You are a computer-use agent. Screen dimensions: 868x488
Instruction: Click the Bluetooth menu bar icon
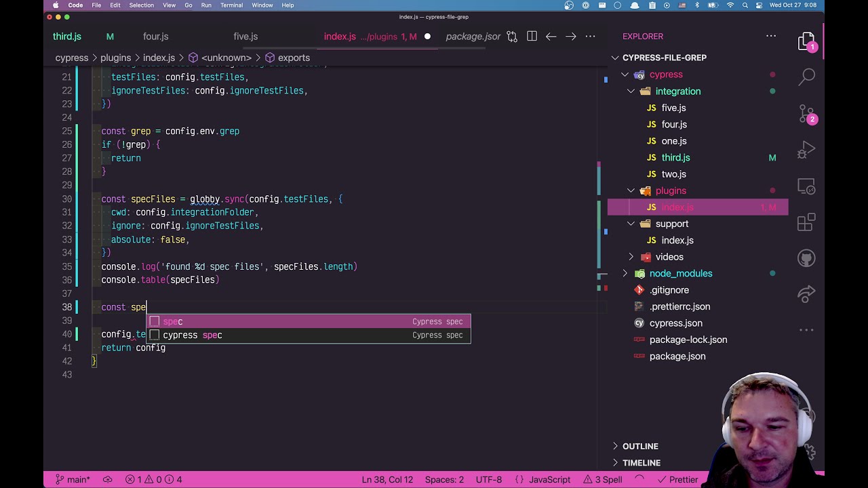(x=697, y=5)
